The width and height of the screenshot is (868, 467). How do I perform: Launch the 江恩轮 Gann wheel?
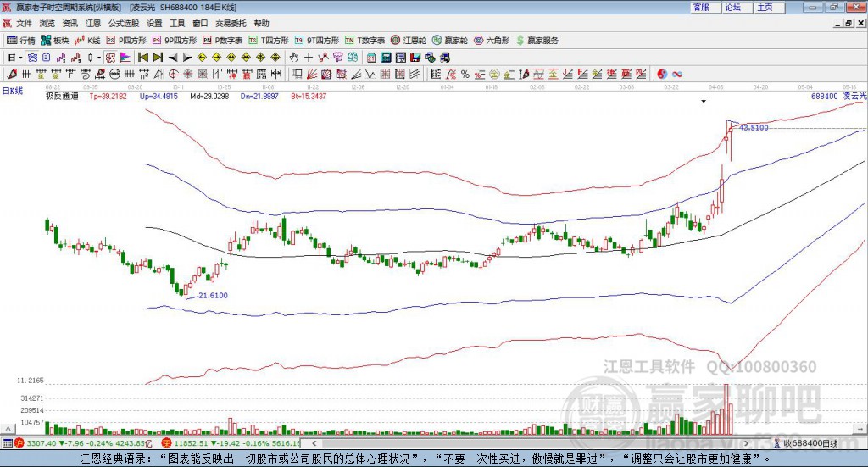point(409,41)
